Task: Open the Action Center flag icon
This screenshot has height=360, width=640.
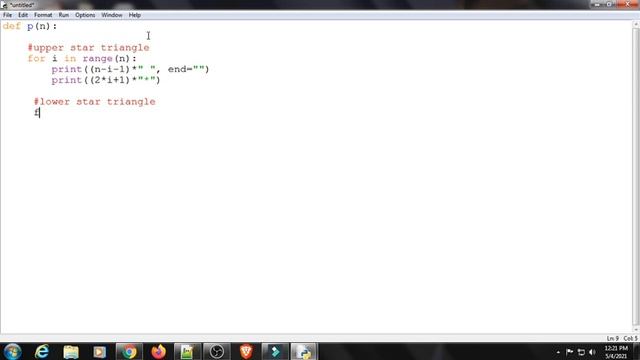Action: [x=570, y=352]
